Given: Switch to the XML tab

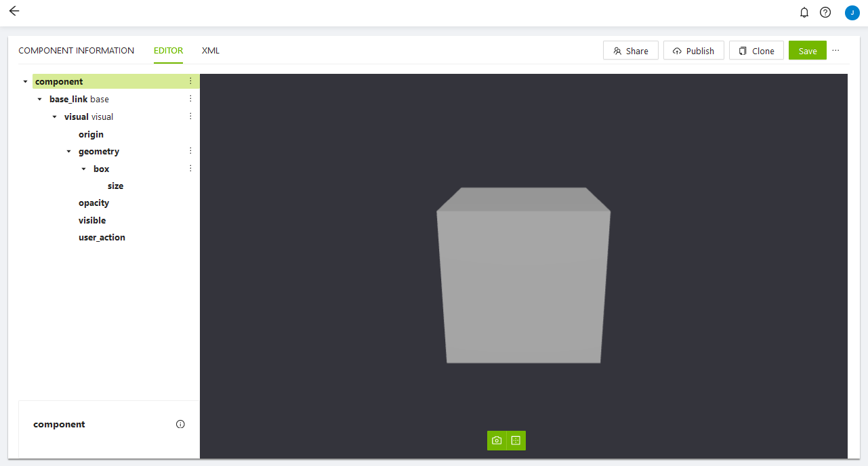Looking at the screenshot, I should point(210,51).
